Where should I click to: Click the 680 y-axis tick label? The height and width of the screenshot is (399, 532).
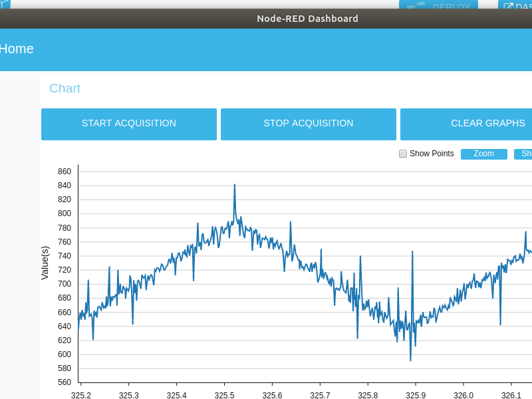click(65, 298)
